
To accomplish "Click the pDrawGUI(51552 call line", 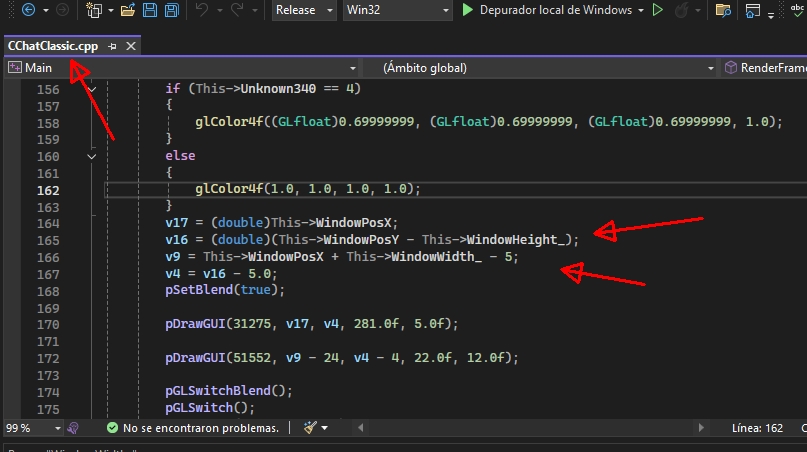I will pyautogui.click(x=342, y=358).
